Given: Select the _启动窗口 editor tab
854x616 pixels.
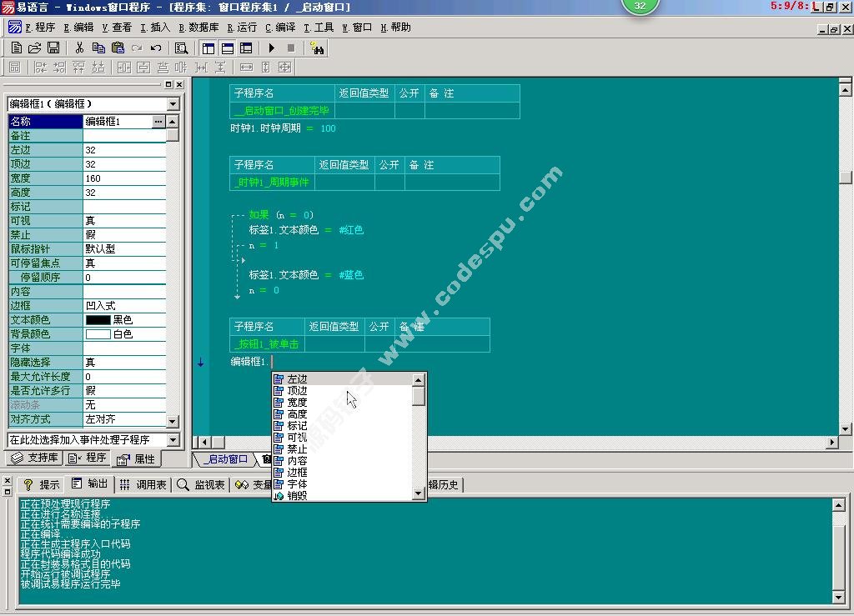Looking at the screenshot, I should point(226,459).
